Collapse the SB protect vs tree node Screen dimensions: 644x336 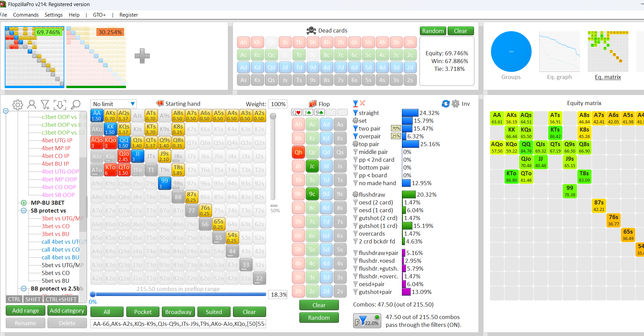(24, 211)
